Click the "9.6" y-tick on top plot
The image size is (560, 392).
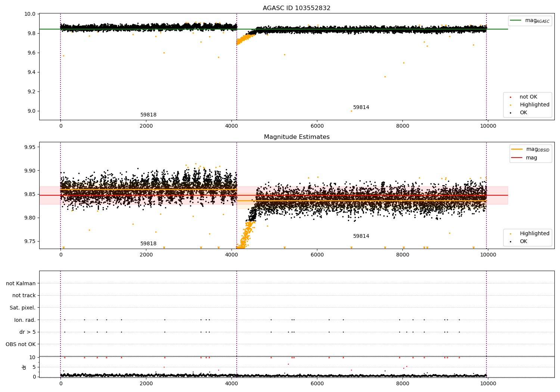coord(32,53)
